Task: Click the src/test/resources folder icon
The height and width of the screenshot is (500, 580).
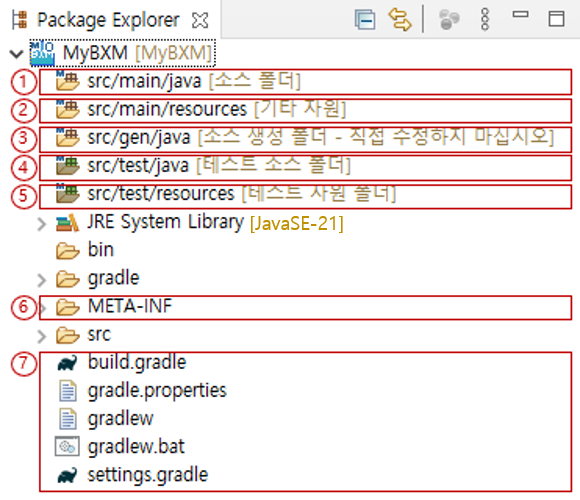Action: point(67,193)
